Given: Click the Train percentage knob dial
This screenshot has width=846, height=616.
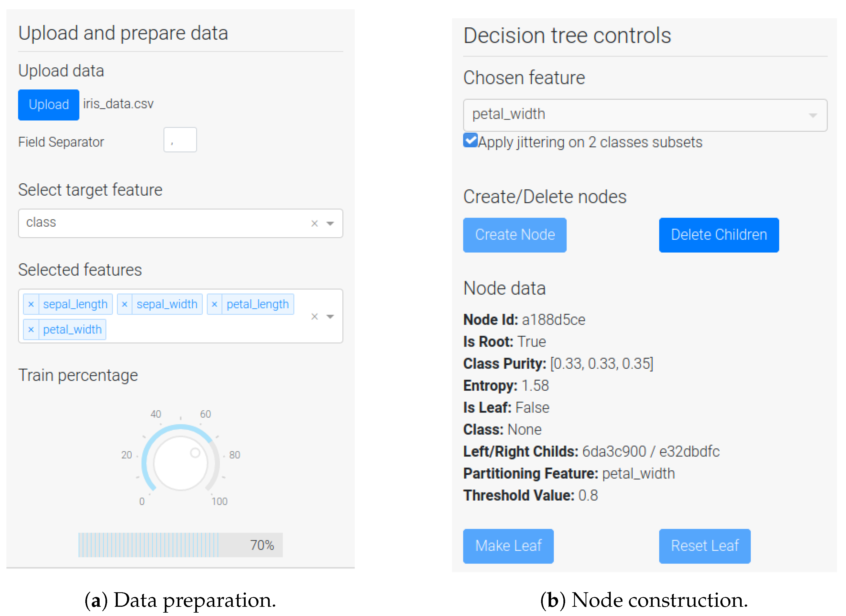Looking at the screenshot, I should 181,463.
